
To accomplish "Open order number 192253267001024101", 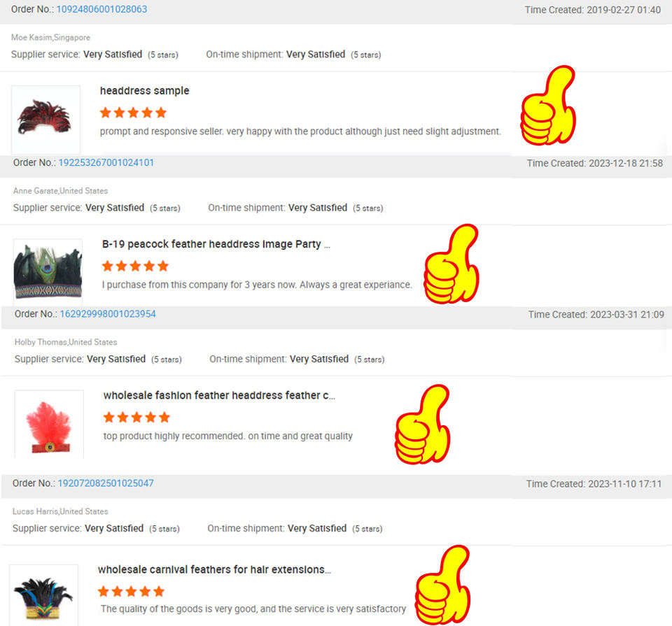I will click(106, 163).
